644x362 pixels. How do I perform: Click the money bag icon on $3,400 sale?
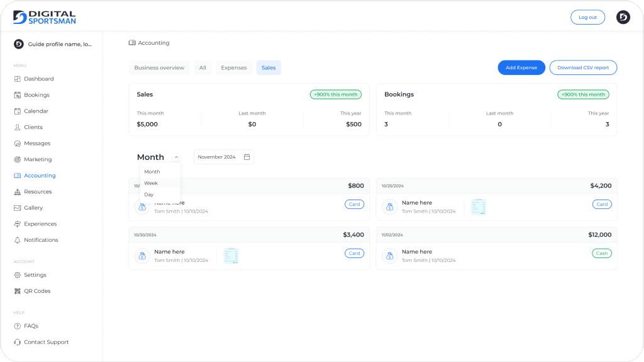143,256
